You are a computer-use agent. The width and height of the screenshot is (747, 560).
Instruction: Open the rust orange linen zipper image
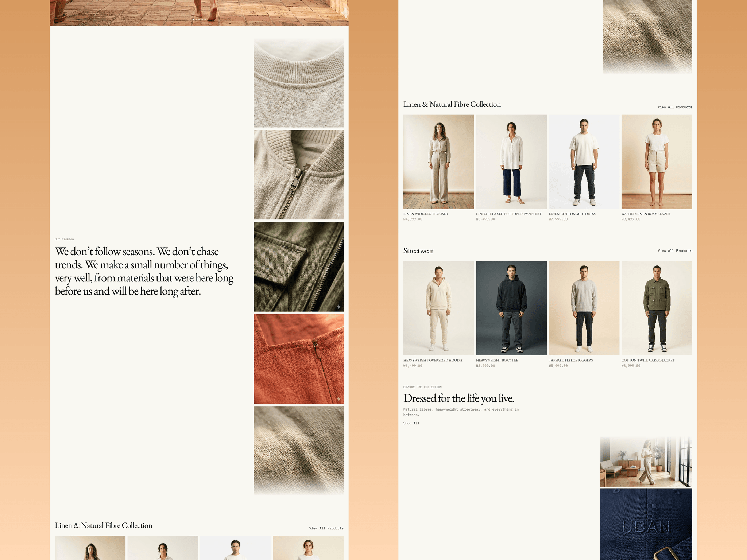[298, 359]
